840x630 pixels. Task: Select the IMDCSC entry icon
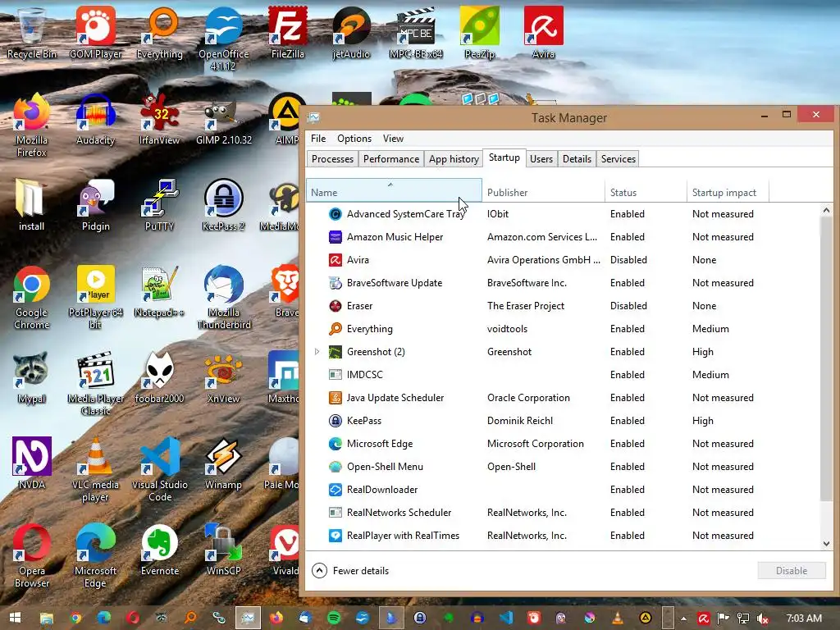pos(336,375)
